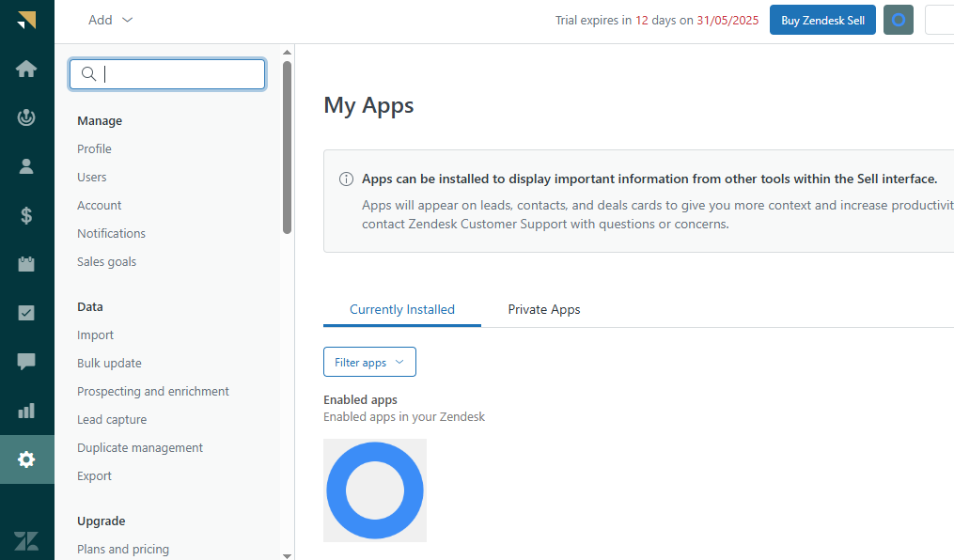Click the settings menu scrollbar thumb
Viewport: 954px width, 560px height.
288,148
